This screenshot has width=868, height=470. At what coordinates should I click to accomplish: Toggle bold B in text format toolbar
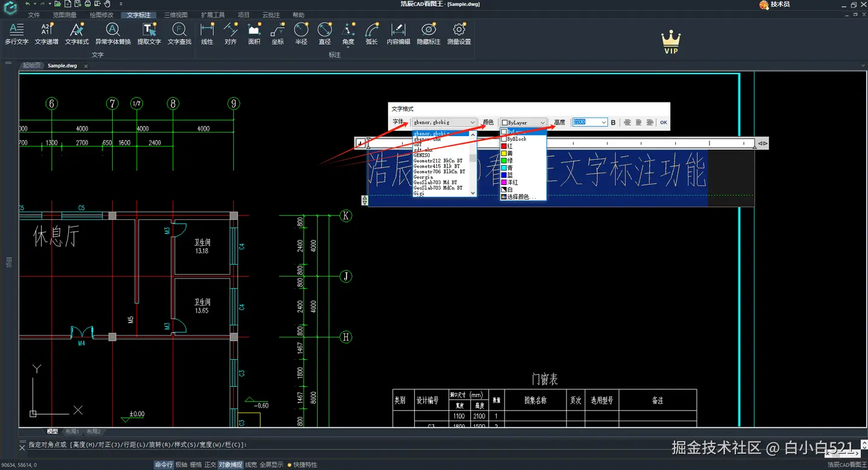point(614,122)
